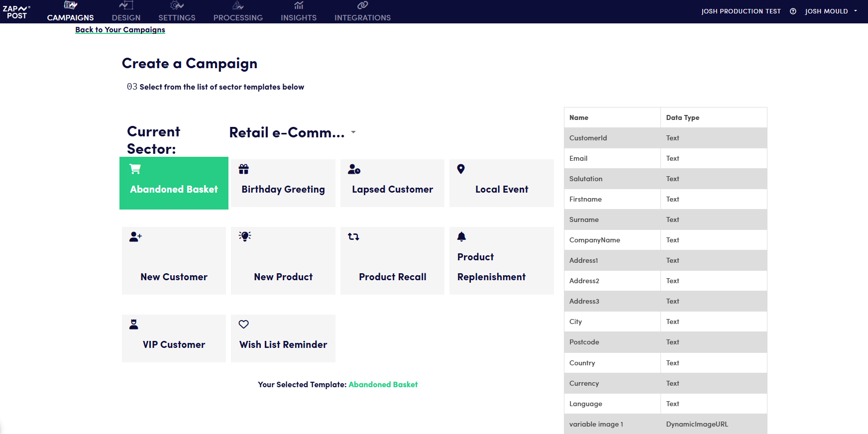This screenshot has height=434, width=868.
Task: Click the lightbulb icon on New Product
Action: (x=244, y=236)
